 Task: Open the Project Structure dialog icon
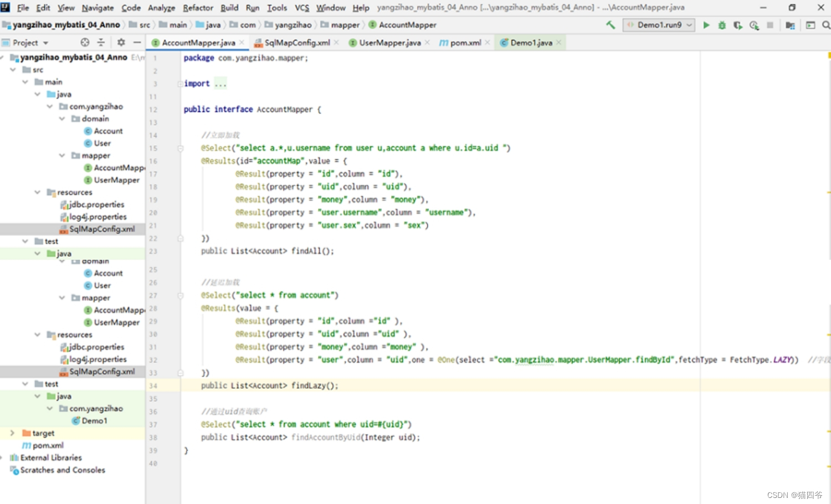pyautogui.click(x=790, y=25)
